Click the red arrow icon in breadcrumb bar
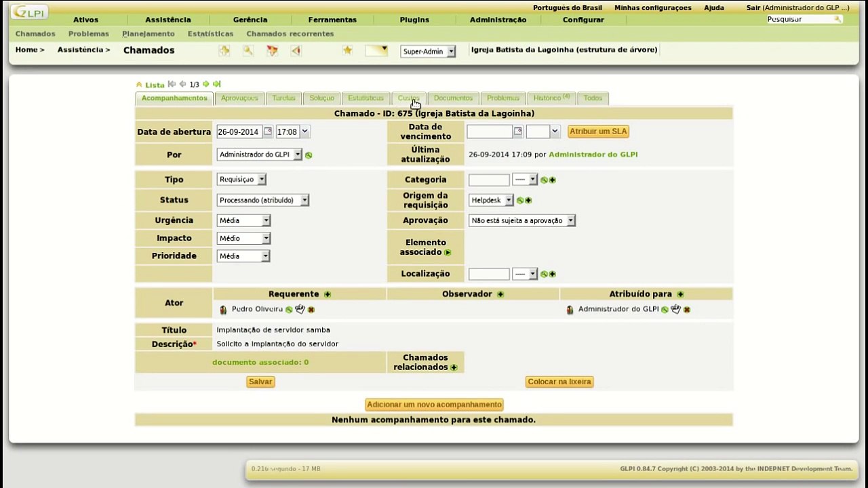The image size is (868, 488). coord(296,50)
